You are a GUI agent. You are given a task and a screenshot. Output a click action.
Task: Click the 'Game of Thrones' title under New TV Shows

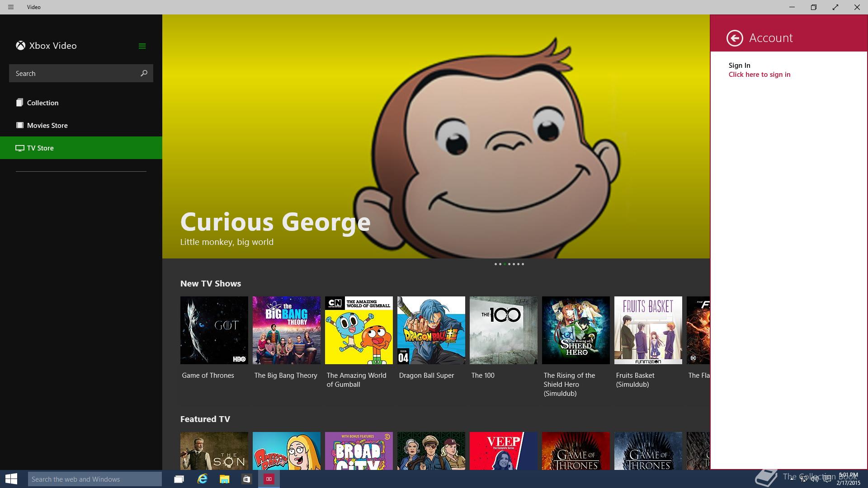pos(208,375)
